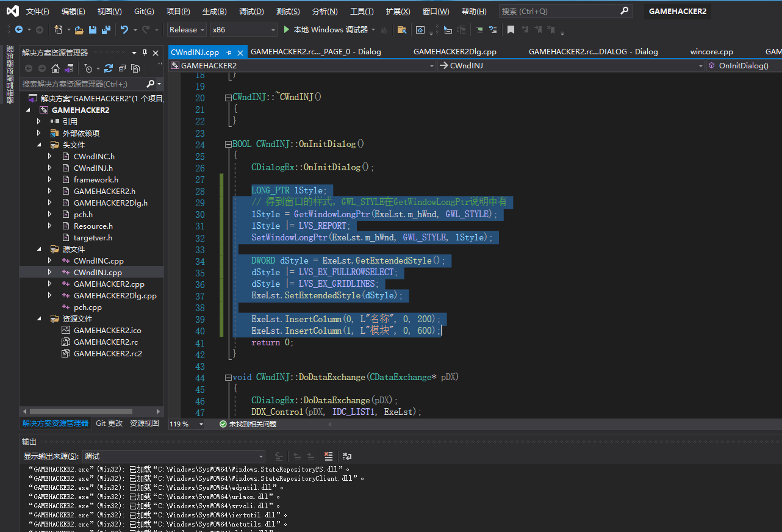
Task: Open the 调试(D) menu
Action: (251, 11)
